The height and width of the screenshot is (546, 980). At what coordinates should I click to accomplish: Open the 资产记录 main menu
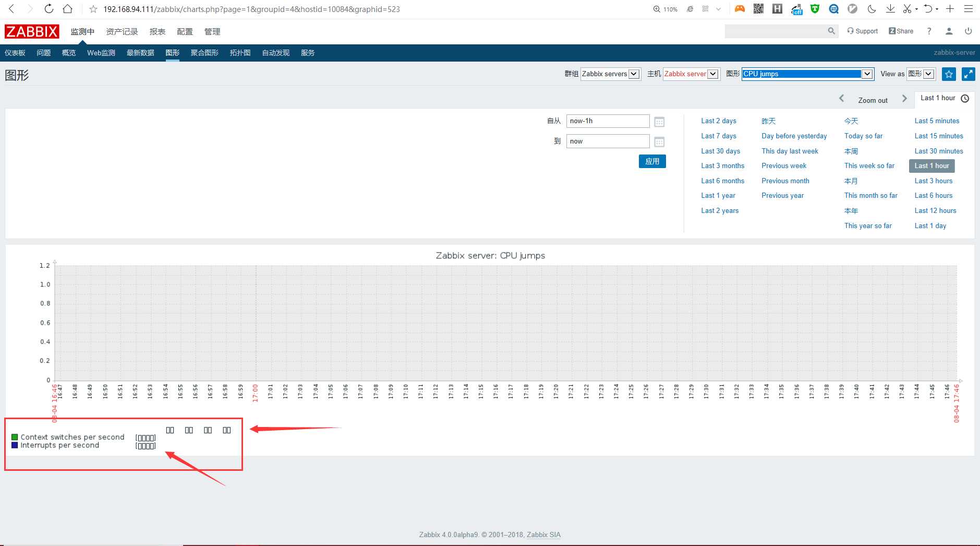pyautogui.click(x=122, y=31)
